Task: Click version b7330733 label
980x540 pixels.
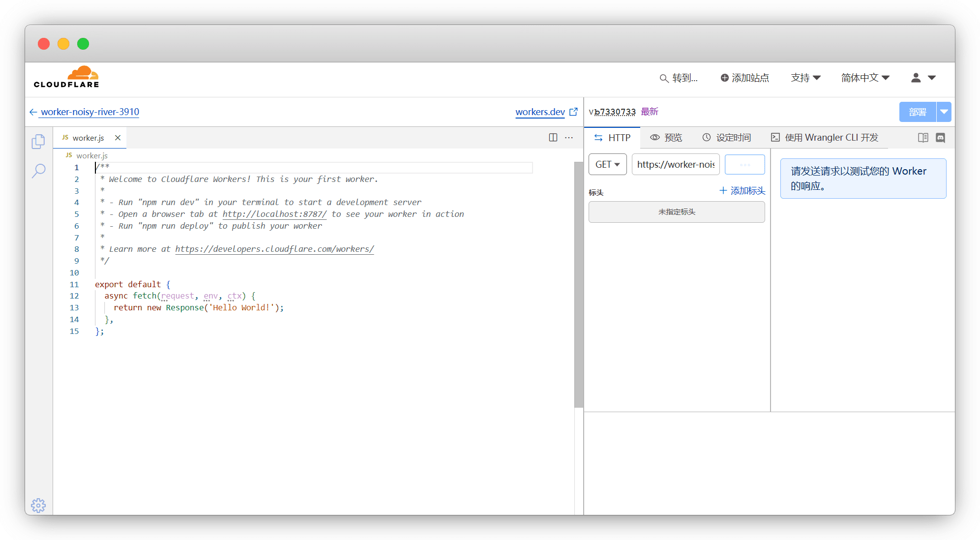Action: point(612,112)
